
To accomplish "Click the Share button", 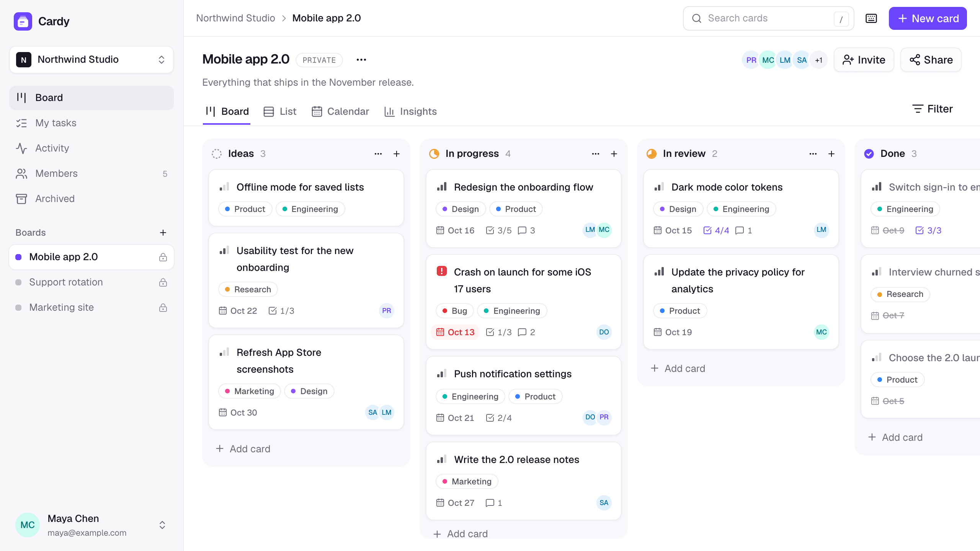I will point(931,60).
